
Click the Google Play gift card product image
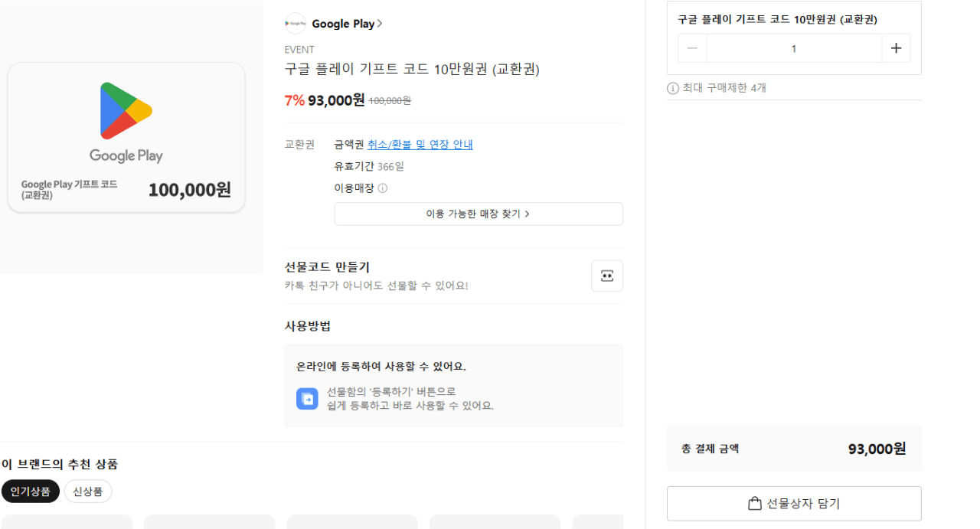[125, 137]
